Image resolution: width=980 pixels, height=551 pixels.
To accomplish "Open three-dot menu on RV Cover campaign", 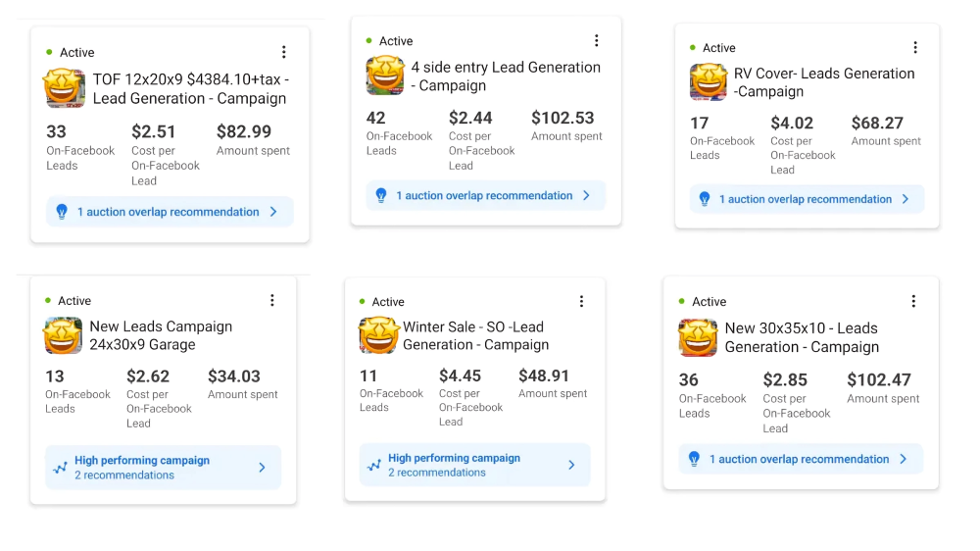I will (915, 47).
